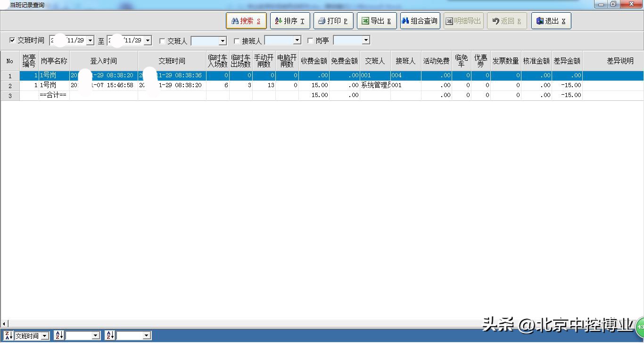Image resolution: width=644 pixels, height=343 pixels.
Task: Uncheck the 交班时间 filter checkbox
Action: [12, 40]
